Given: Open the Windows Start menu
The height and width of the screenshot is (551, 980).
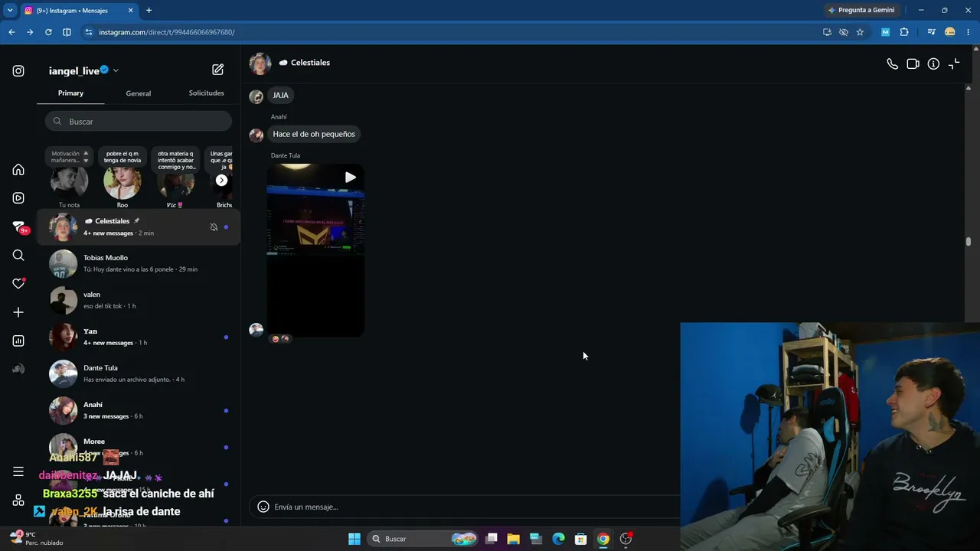Looking at the screenshot, I should 354,539.
